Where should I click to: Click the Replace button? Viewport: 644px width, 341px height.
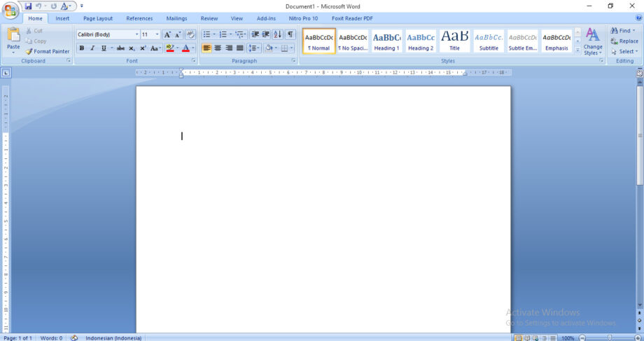(624, 41)
